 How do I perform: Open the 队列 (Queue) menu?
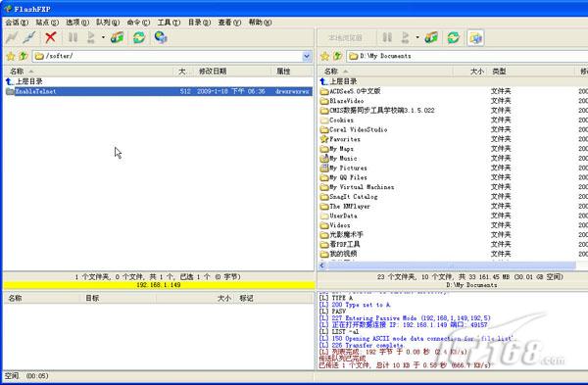(x=108, y=23)
